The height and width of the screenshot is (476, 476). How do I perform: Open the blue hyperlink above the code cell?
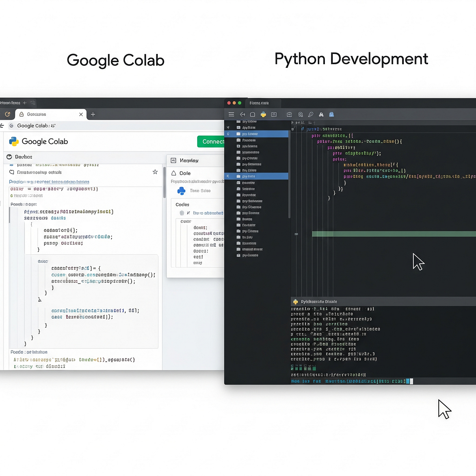click(50, 182)
